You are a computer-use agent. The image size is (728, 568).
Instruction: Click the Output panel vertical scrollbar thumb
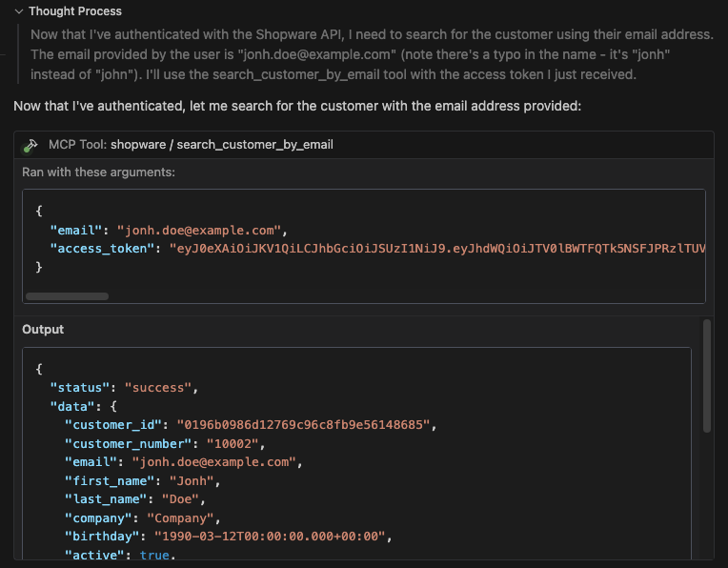[x=707, y=375]
